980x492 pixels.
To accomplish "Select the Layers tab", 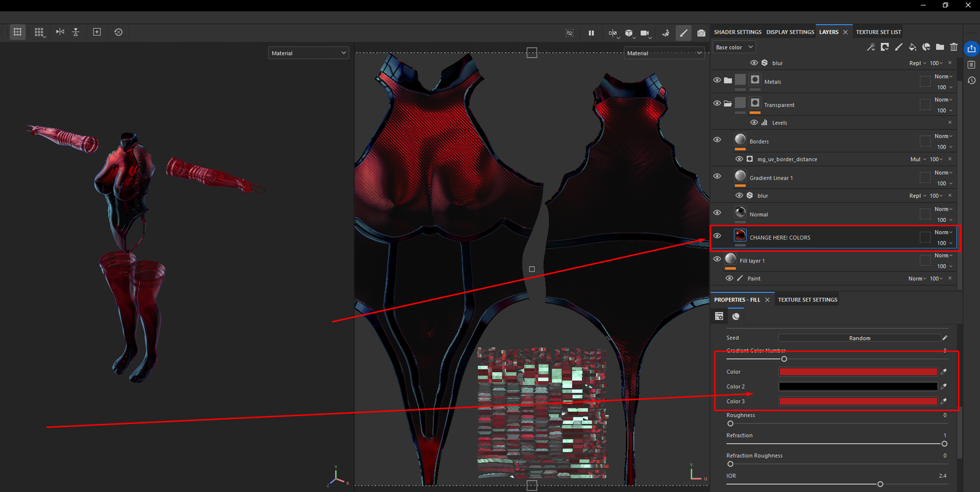I will 829,32.
